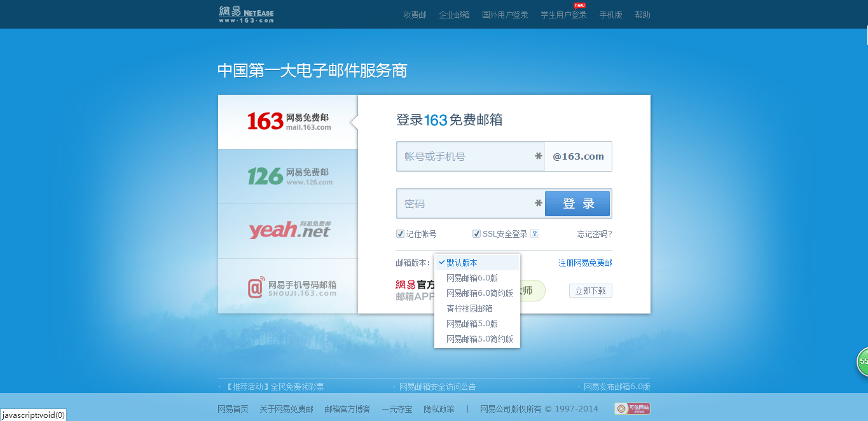Image resolution: width=868 pixels, height=421 pixels.
Task: Toggle the 记住帐号 checkbox
Action: [x=400, y=234]
